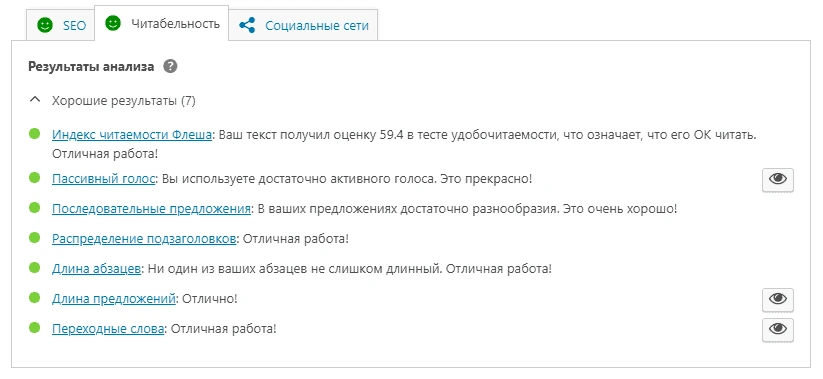The height and width of the screenshot is (379, 823).
Task: Click the smiley icon on Читабельность tab
Action: click(113, 23)
